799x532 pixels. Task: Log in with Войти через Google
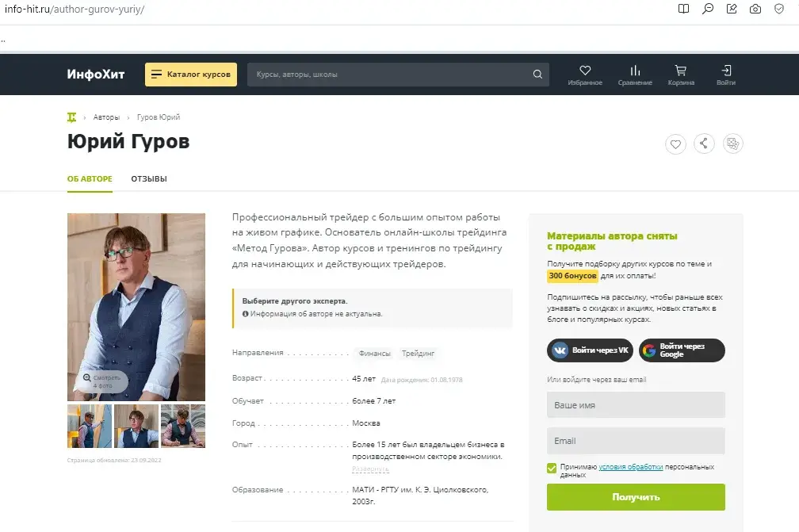(682, 350)
